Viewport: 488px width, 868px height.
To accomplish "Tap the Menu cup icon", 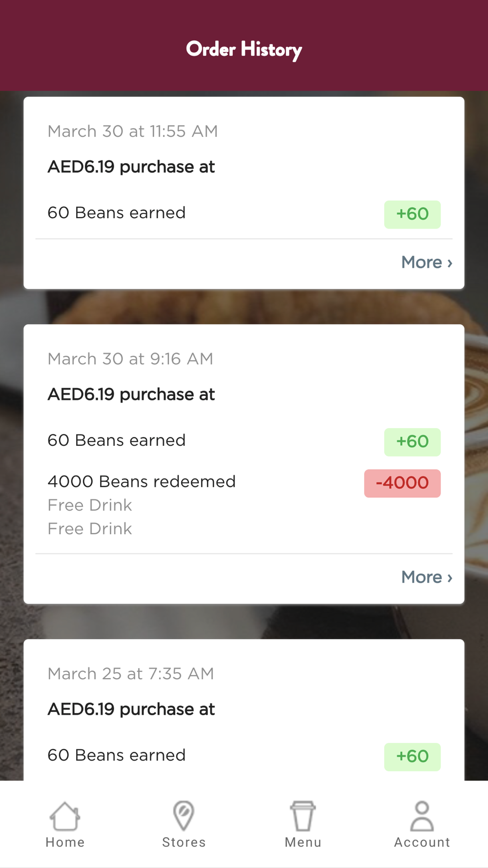I will (x=303, y=816).
